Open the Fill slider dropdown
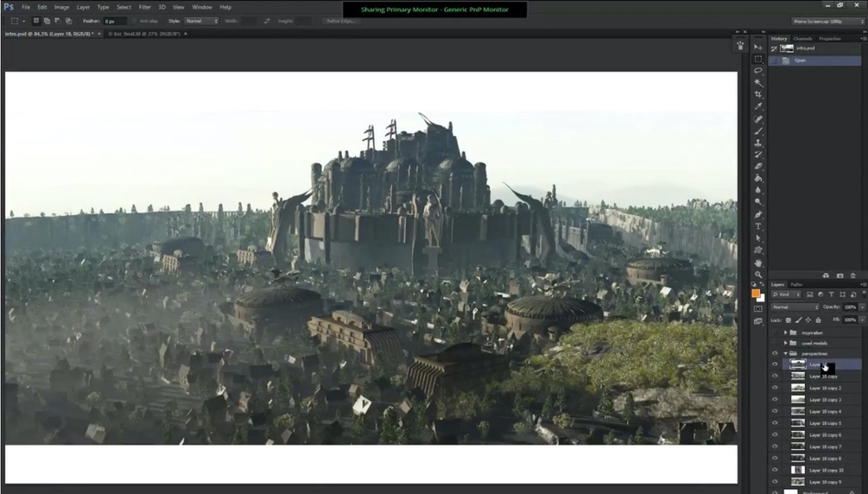The image size is (868, 494). click(862, 320)
